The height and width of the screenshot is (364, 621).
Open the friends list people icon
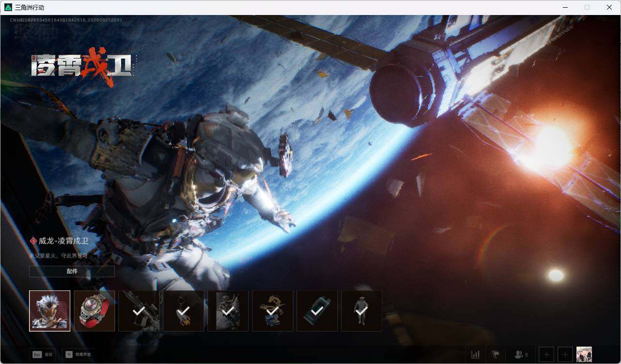[521, 355]
